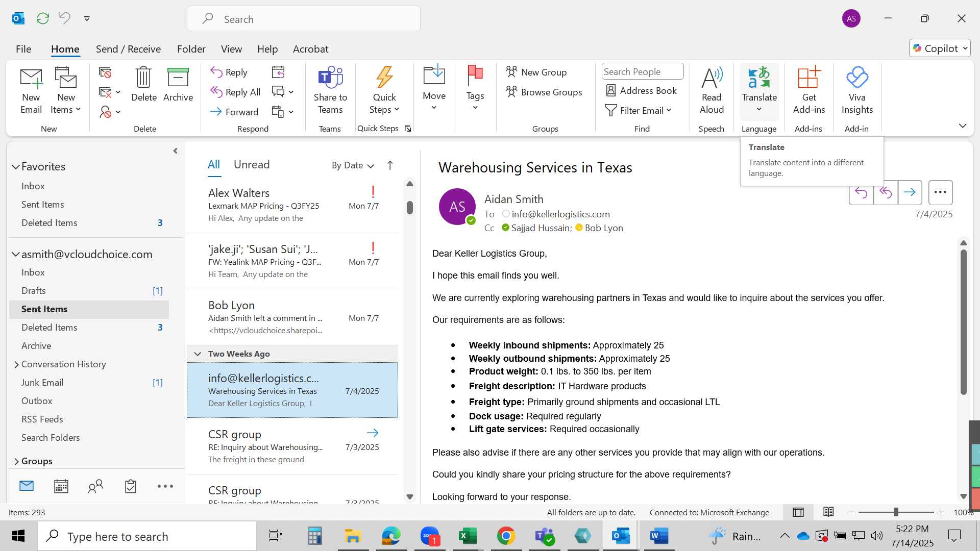Open the Tags flag menu
This screenshot has height=551, width=980.
(475, 88)
